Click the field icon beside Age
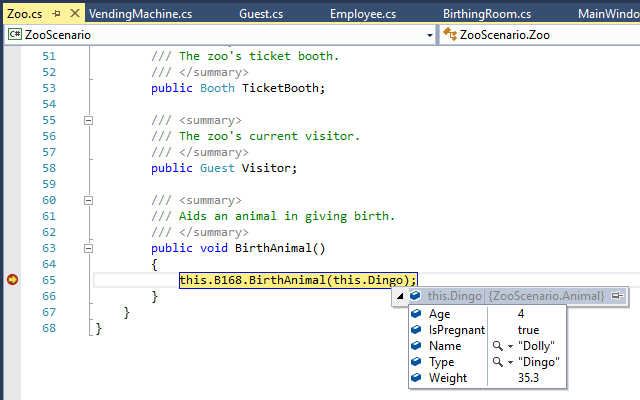 point(416,314)
